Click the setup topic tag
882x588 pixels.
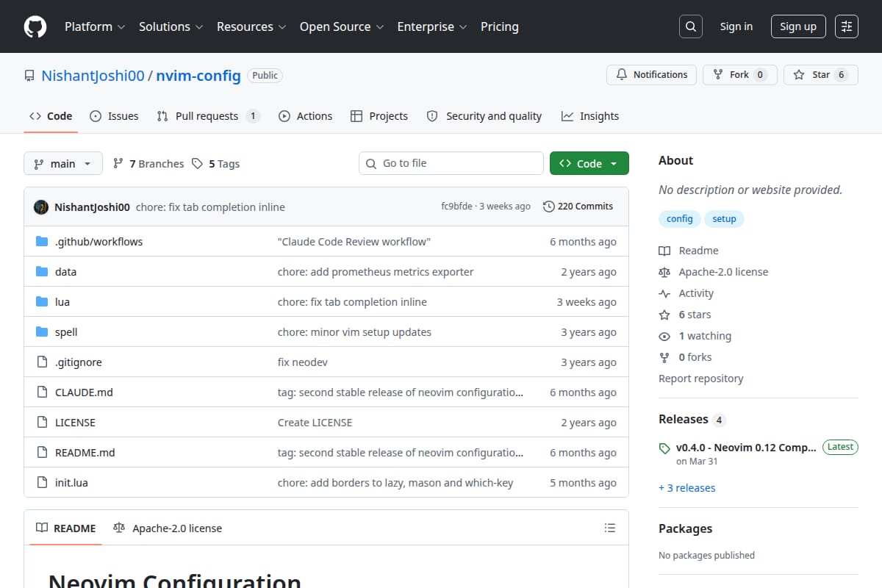(724, 219)
